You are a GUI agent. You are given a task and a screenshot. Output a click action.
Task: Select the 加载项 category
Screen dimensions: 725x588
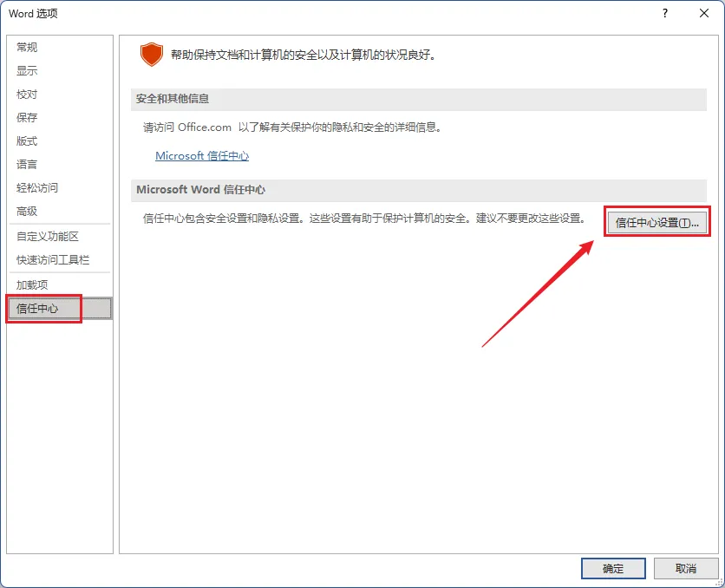click(x=59, y=284)
